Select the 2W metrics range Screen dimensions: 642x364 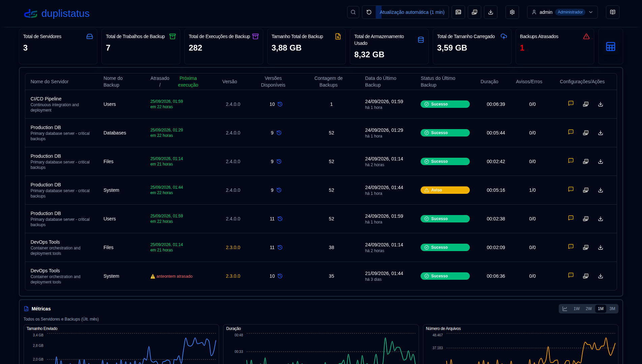click(x=589, y=309)
